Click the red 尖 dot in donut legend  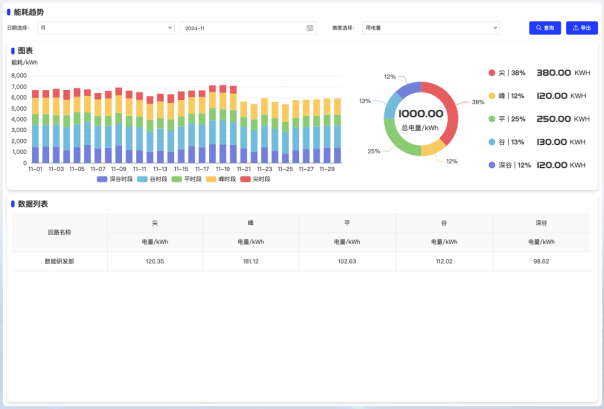point(492,73)
